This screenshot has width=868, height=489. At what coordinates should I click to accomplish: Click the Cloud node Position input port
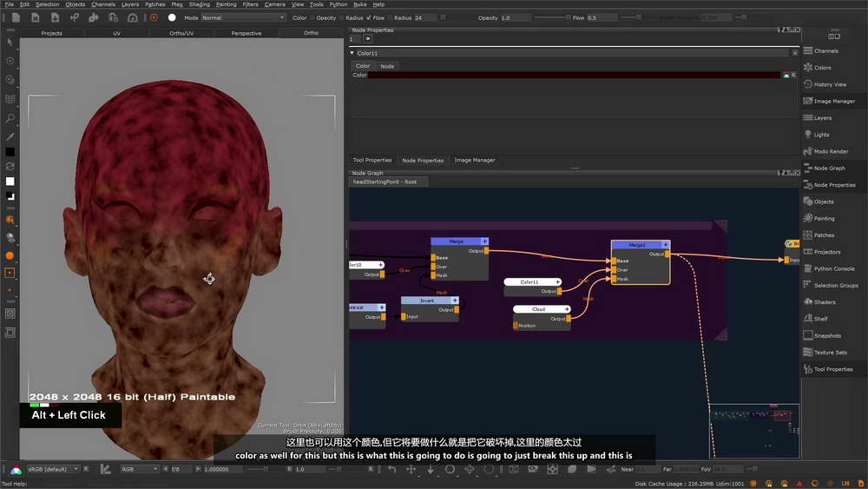516,326
